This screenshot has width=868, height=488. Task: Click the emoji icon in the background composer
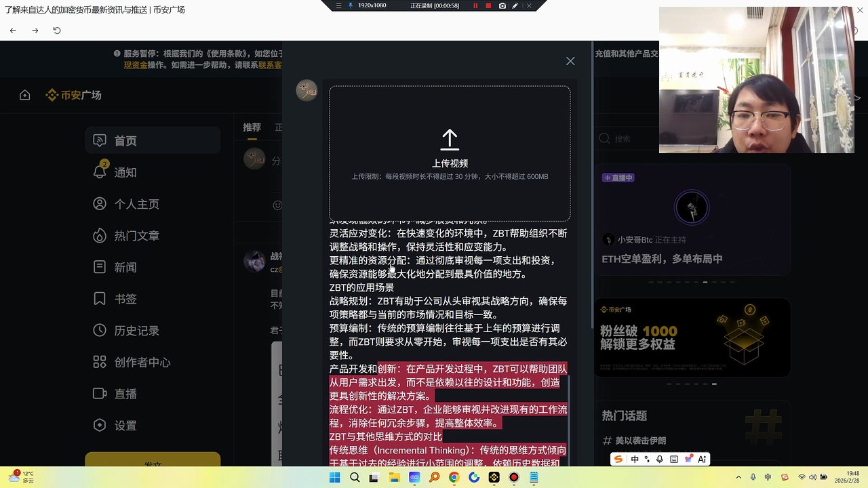277,205
